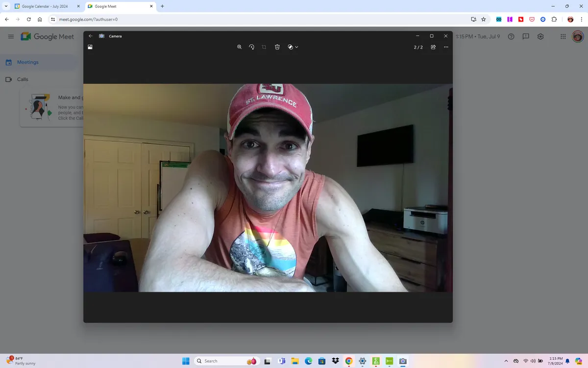Open See more three-dot menu in Camera
This screenshot has height=368, width=588.
click(x=446, y=47)
